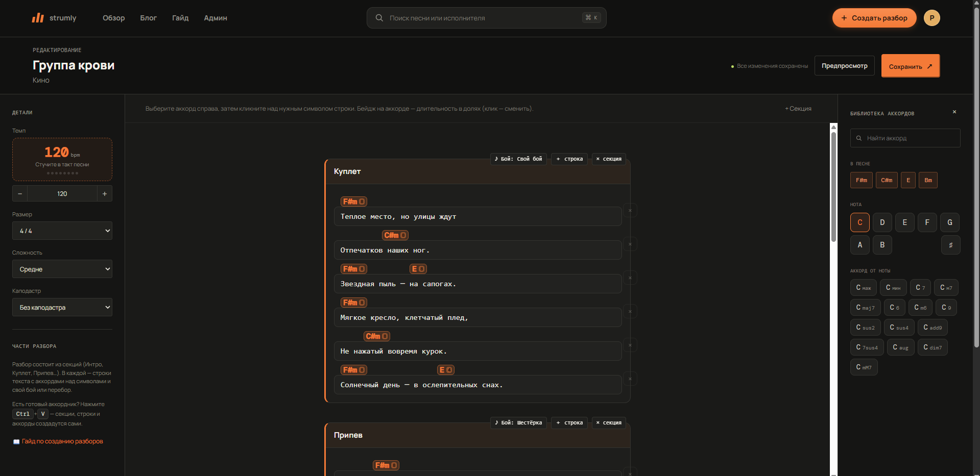The width and height of the screenshot is (980, 476).
Task: Delete the line 'Не нажатый вовремя курок.'
Action: tap(630, 345)
